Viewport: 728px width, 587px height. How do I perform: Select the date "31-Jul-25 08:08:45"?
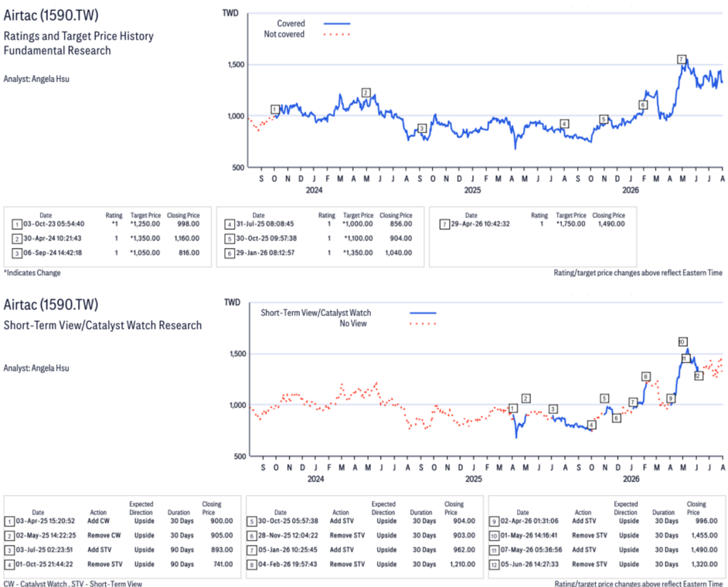coord(265,224)
